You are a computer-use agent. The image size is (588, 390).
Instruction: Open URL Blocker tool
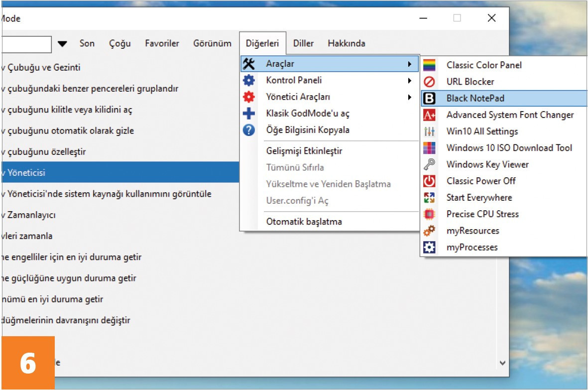[x=504, y=82]
